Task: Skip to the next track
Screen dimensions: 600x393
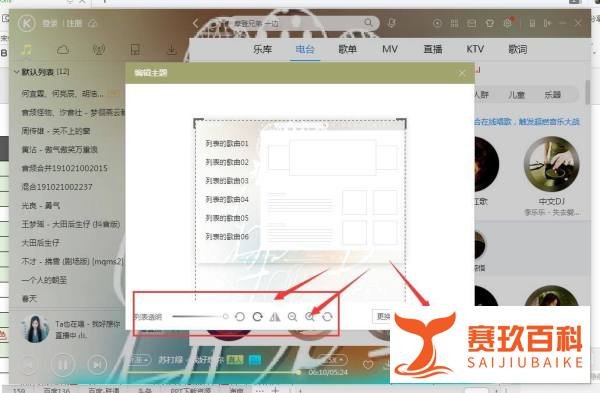Action: click(x=97, y=364)
